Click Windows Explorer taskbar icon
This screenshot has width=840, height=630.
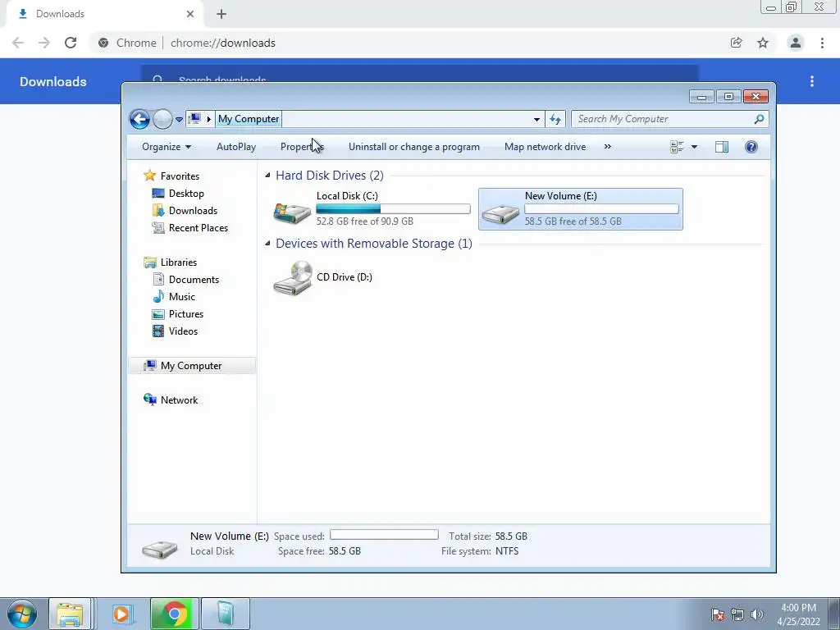pos(71,614)
